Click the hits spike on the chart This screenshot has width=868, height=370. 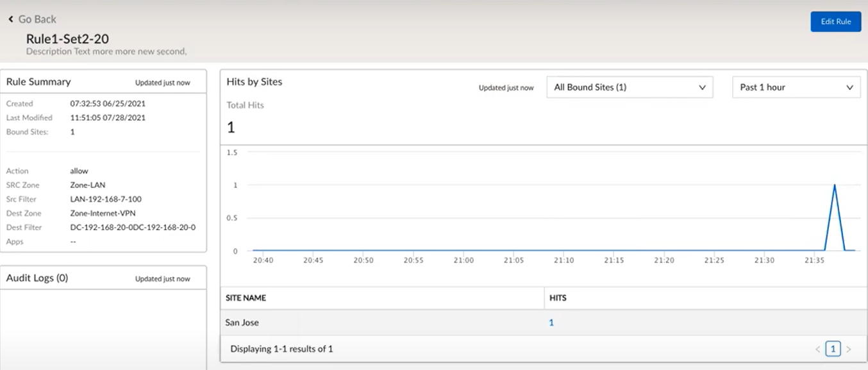coord(835,185)
